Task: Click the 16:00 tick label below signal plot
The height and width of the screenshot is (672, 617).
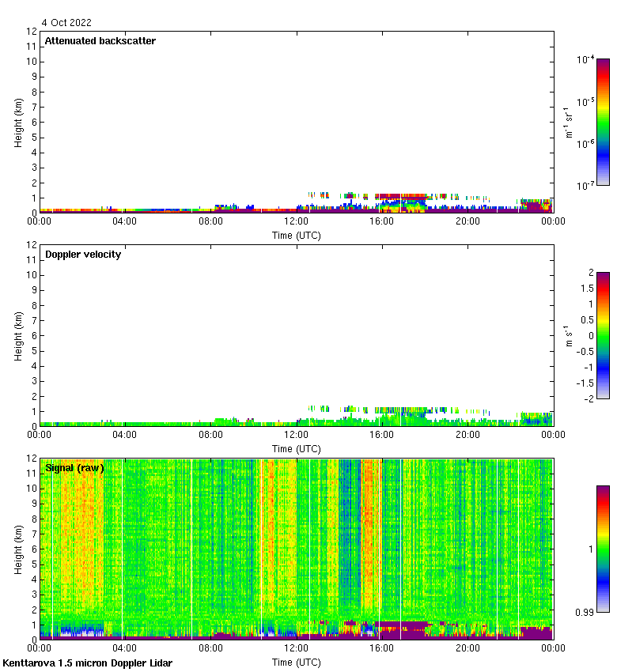Action: click(382, 648)
